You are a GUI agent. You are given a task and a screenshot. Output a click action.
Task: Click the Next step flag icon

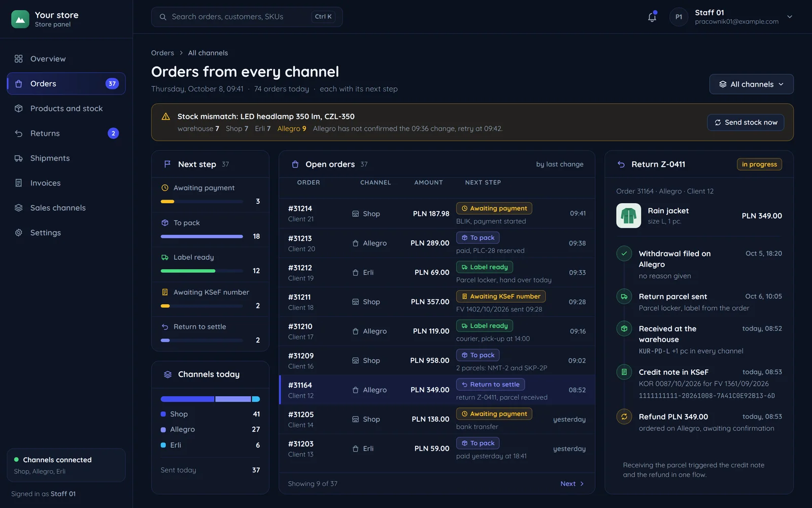coord(167,164)
